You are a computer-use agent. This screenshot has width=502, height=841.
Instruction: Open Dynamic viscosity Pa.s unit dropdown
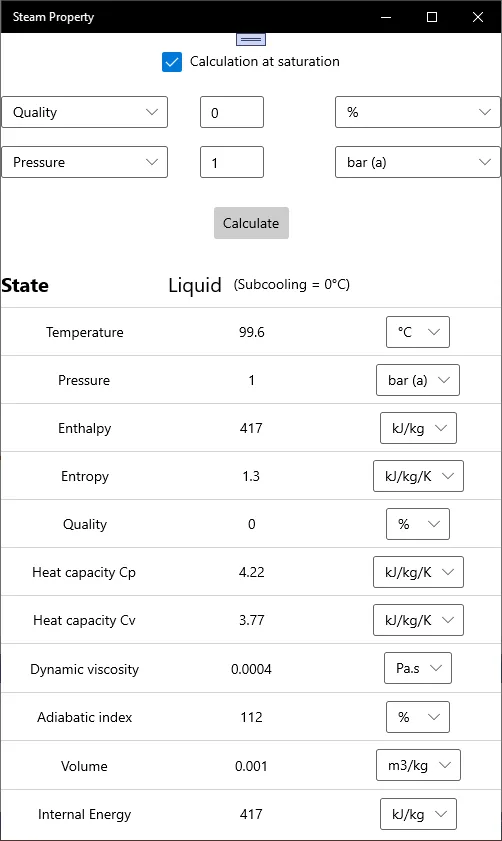click(x=418, y=668)
